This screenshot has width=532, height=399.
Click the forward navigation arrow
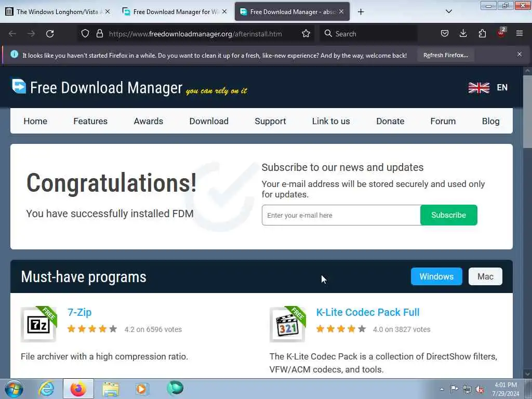tap(31, 34)
